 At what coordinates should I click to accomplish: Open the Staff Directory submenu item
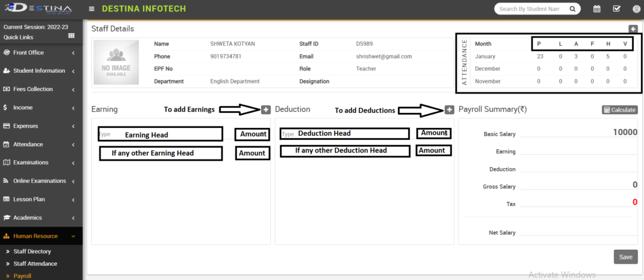(x=32, y=251)
